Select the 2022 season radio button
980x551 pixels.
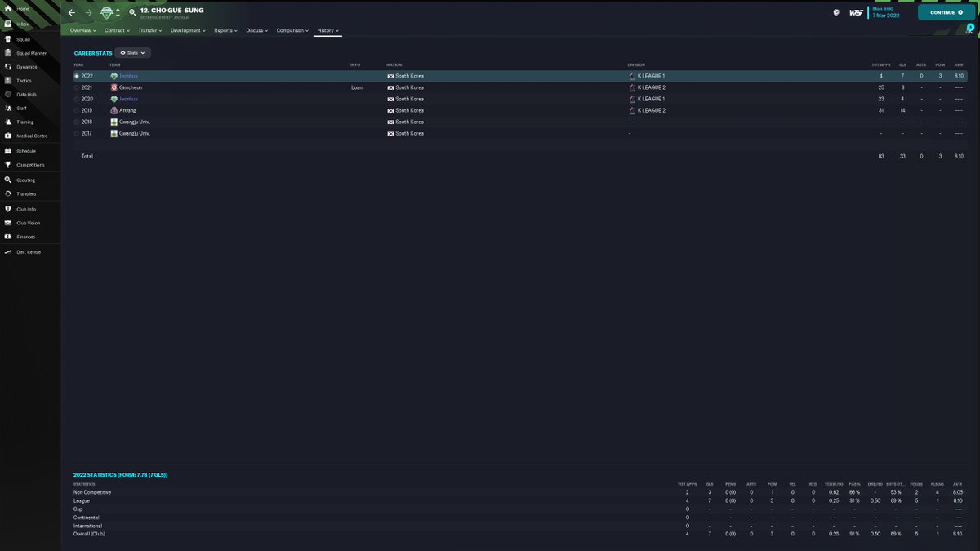77,76
